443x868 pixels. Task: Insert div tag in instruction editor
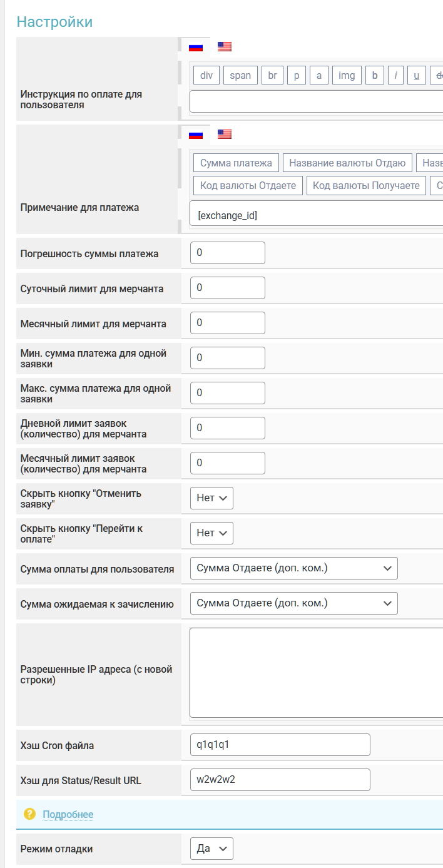click(206, 76)
